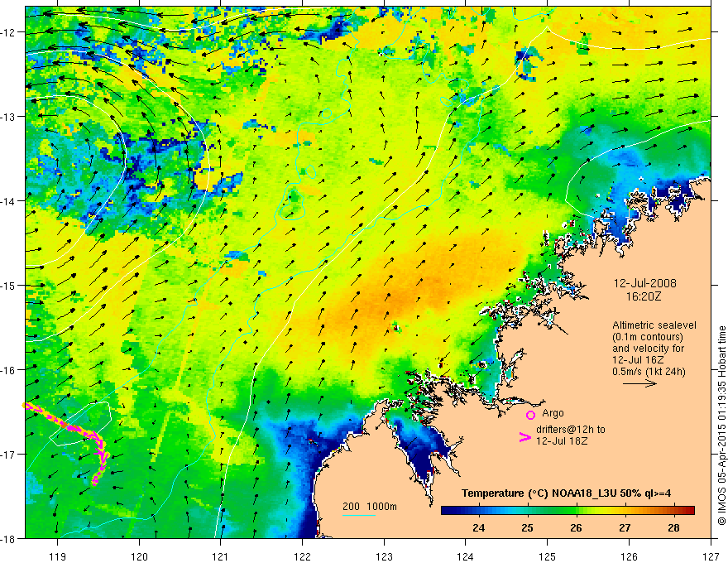The image size is (728, 563).
Task: Click the '12-Jul 16Z' text in legend
Action: [638, 359]
